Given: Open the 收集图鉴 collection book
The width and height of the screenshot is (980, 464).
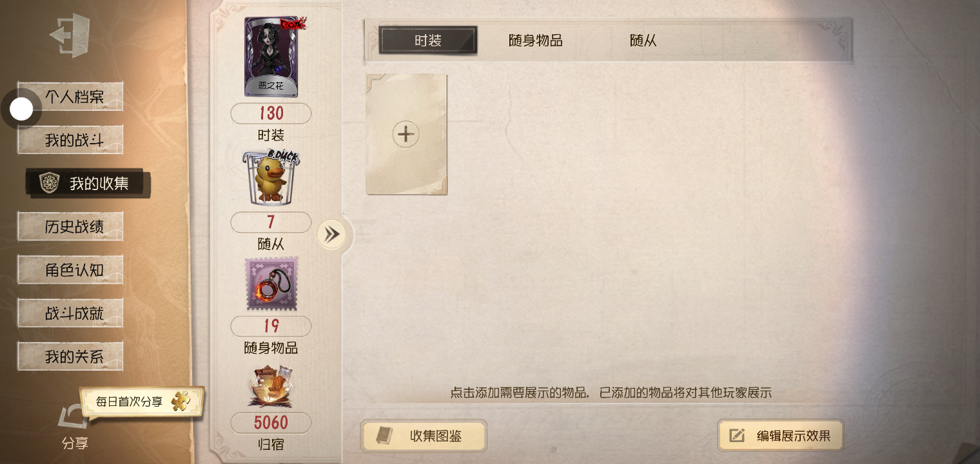Looking at the screenshot, I should coord(424,436).
